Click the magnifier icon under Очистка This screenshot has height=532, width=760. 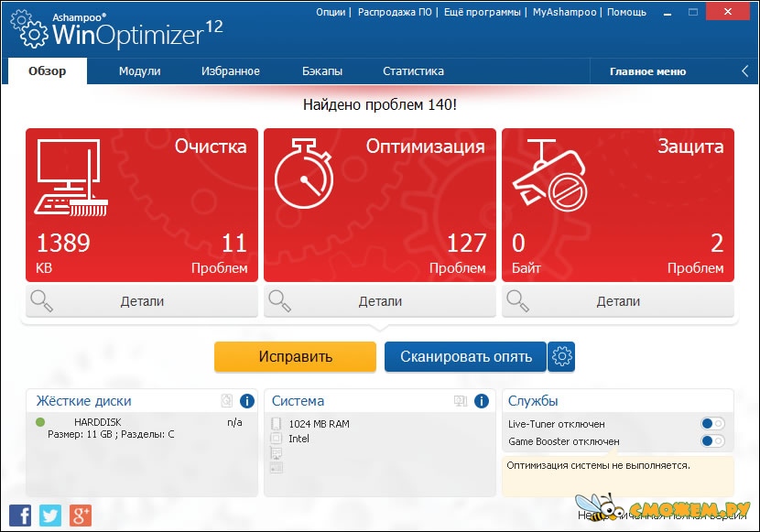tap(41, 301)
